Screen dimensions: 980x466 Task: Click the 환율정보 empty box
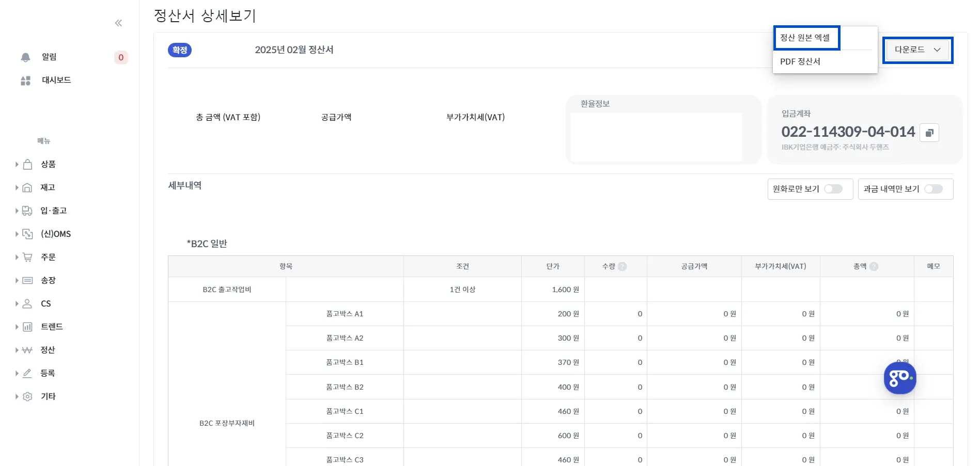(x=656, y=137)
